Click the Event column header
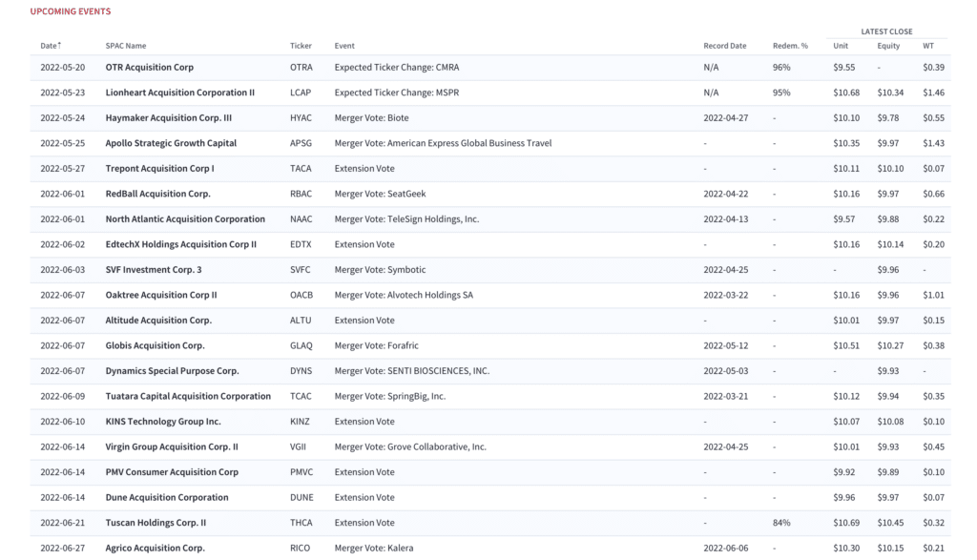Viewport: 977px width, 560px height. 344,46
